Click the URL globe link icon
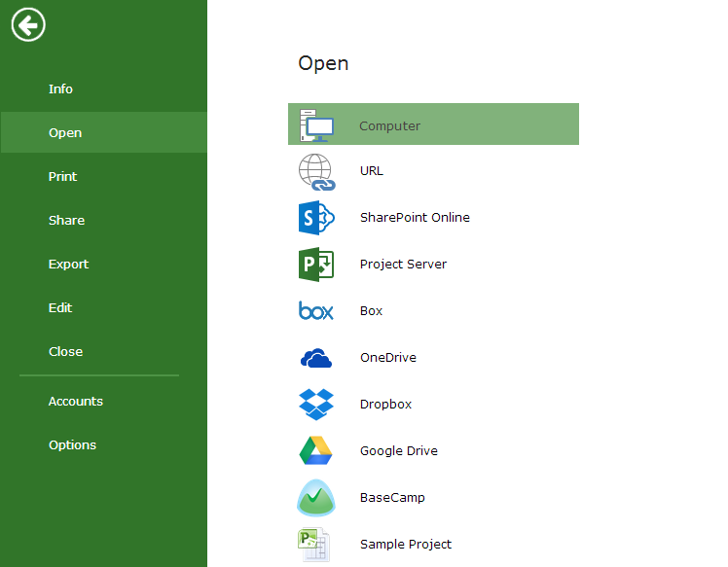The width and height of the screenshot is (728, 567). click(316, 172)
